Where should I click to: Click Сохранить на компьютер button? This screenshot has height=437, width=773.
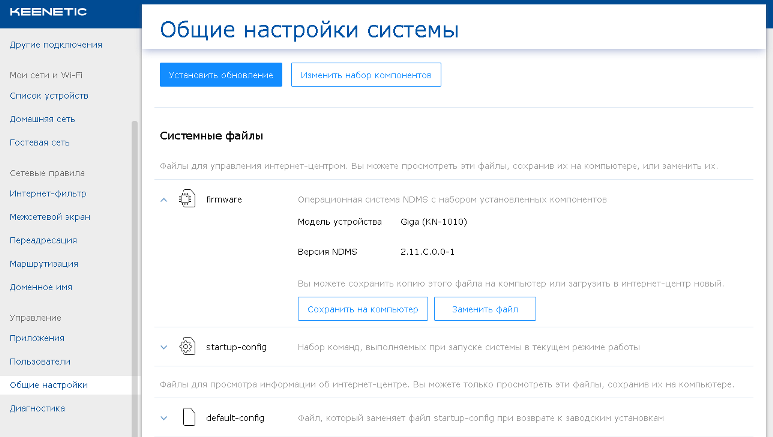[x=362, y=309]
